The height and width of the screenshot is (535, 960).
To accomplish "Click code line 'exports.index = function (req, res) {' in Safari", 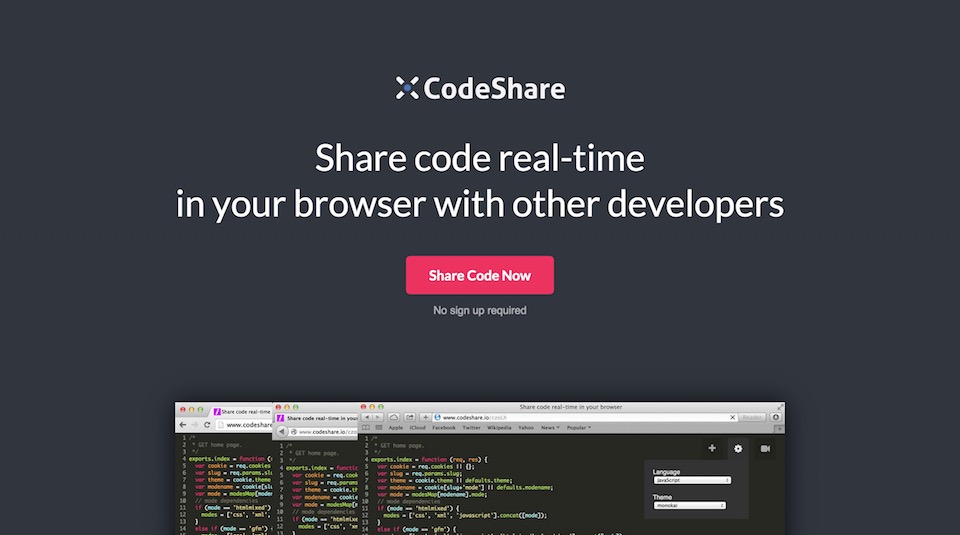I will [429, 459].
